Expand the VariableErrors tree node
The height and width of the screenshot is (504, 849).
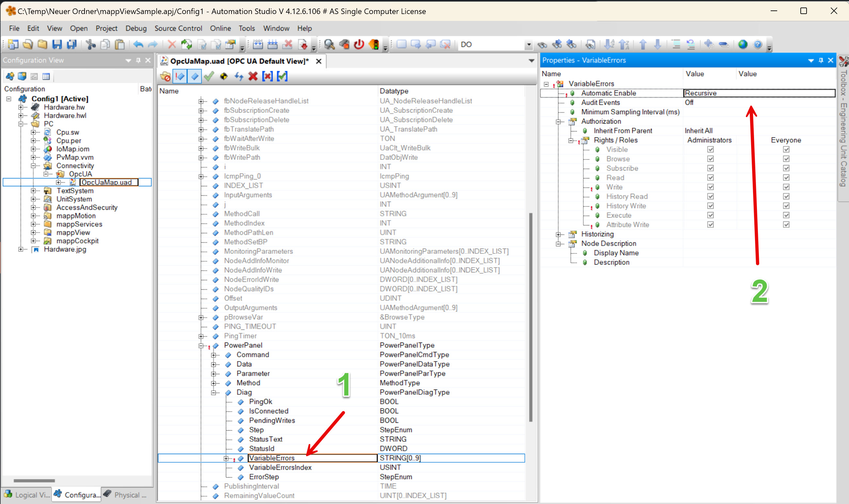[226, 458]
